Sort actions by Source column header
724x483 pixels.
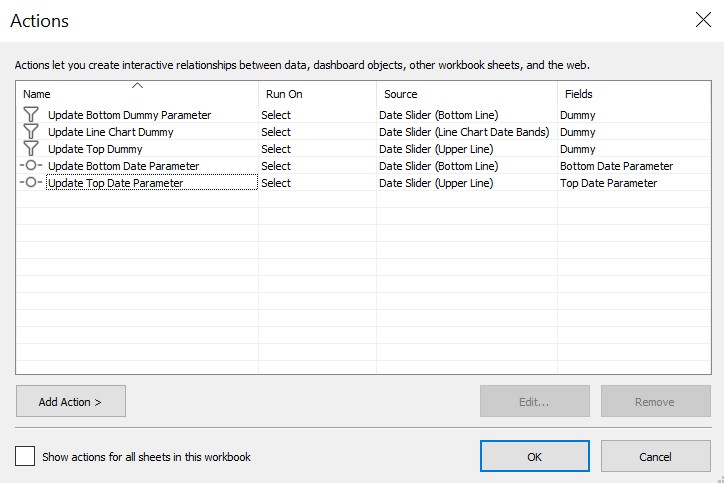pos(400,94)
